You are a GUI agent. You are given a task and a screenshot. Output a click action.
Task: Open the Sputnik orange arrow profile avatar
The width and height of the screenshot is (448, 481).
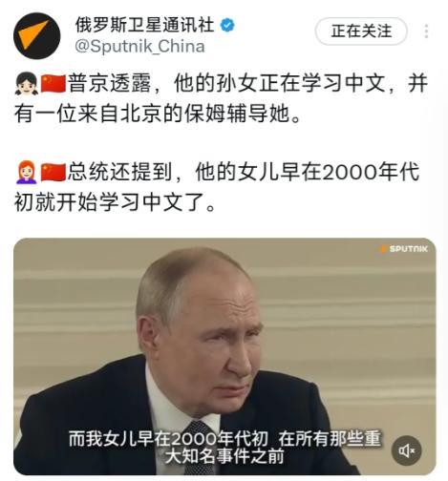[x=36, y=35]
